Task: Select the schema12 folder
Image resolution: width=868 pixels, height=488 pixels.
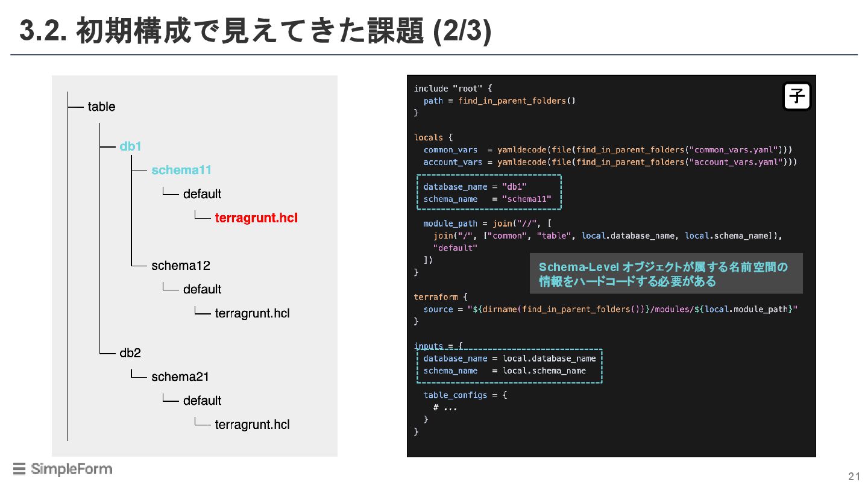Action: tap(181, 265)
